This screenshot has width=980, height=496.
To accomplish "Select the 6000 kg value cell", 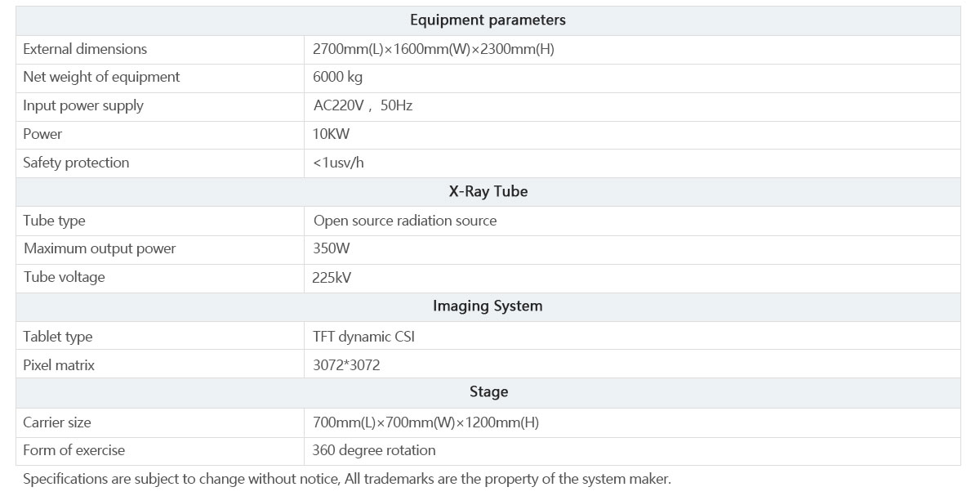I will click(x=632, y=78).
